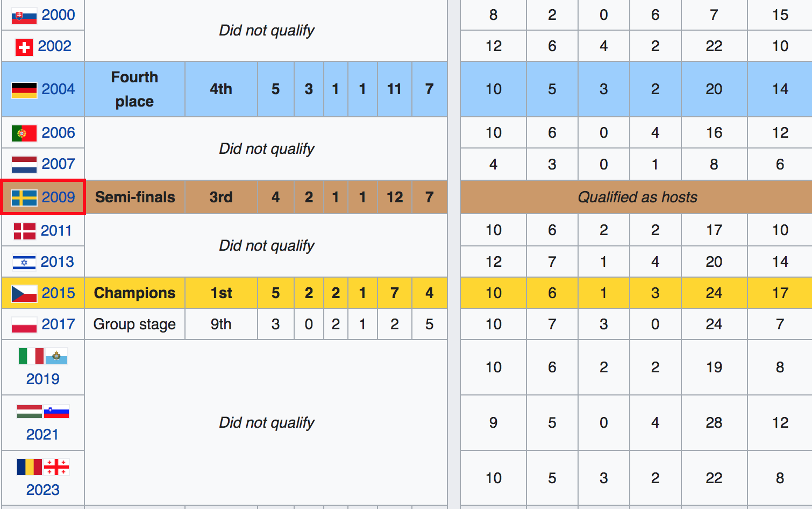This screenshot has height=509, width=812.
Task: Click the Poland flag icon beside 2017
Action: 24,325
